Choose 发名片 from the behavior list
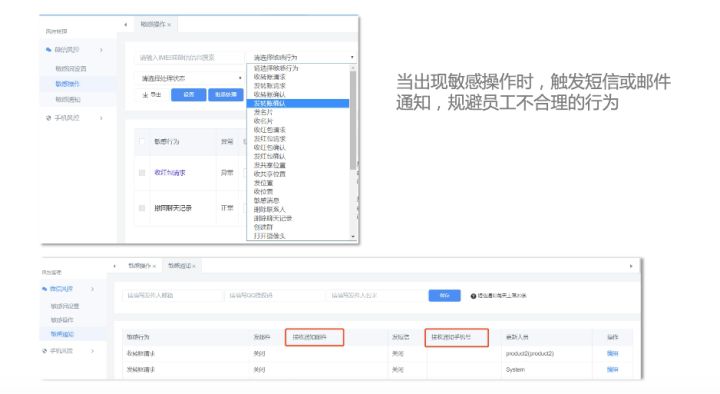Image resolution: width=720 pixels, height=394 pixels. pyautogui.click(x=263, y=113)
